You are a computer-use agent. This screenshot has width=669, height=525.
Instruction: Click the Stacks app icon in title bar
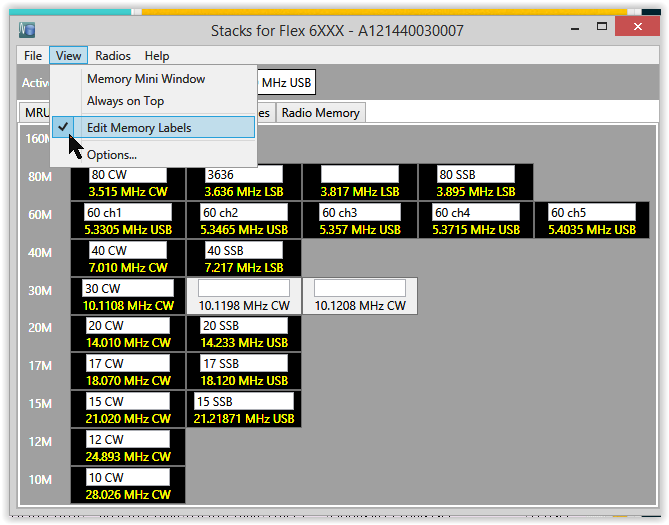(x=26, y=30)
